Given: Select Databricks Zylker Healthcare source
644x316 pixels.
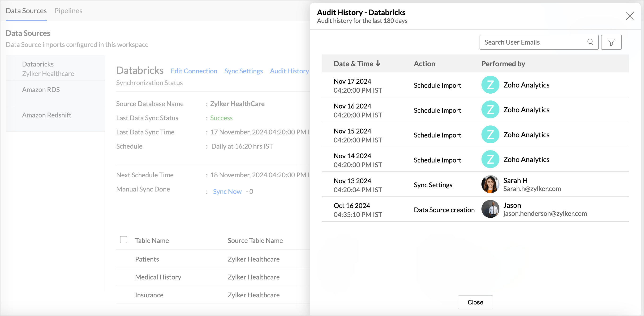Looking at the screenshot, I should point(48,69).
